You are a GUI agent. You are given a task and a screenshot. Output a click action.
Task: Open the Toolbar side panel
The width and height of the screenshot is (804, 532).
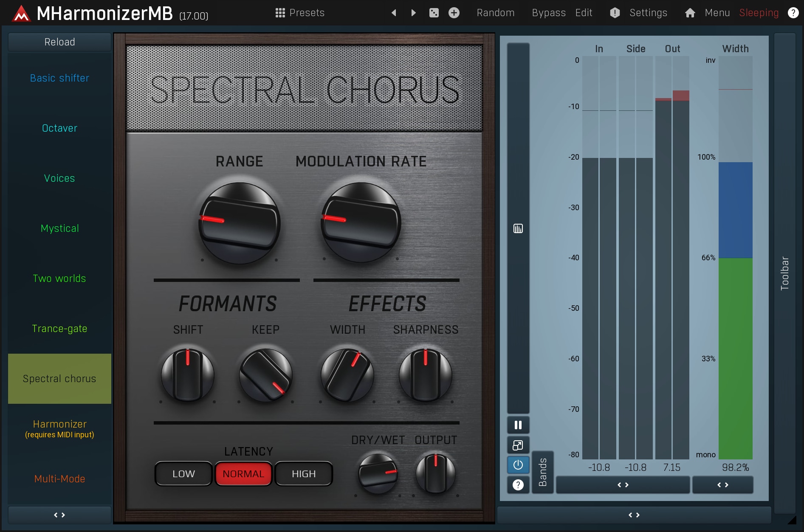pyautogui.click(x=784, y=273)
